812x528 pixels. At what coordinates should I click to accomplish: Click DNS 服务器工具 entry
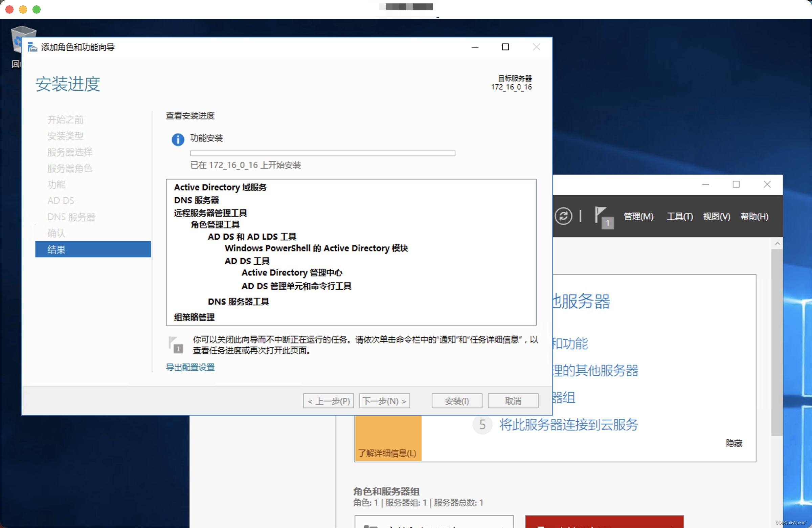tap(239, 301)
